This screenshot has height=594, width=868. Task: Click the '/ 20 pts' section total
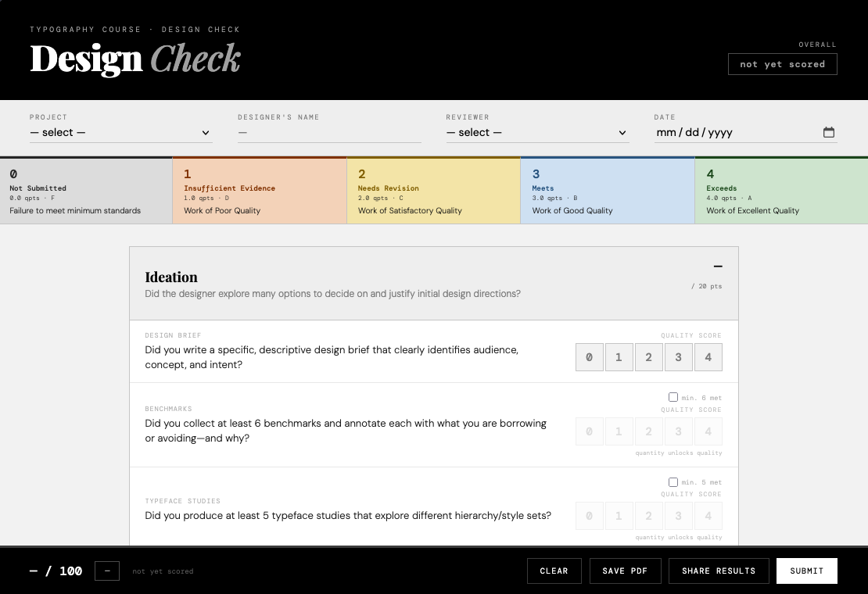point(706,287)
